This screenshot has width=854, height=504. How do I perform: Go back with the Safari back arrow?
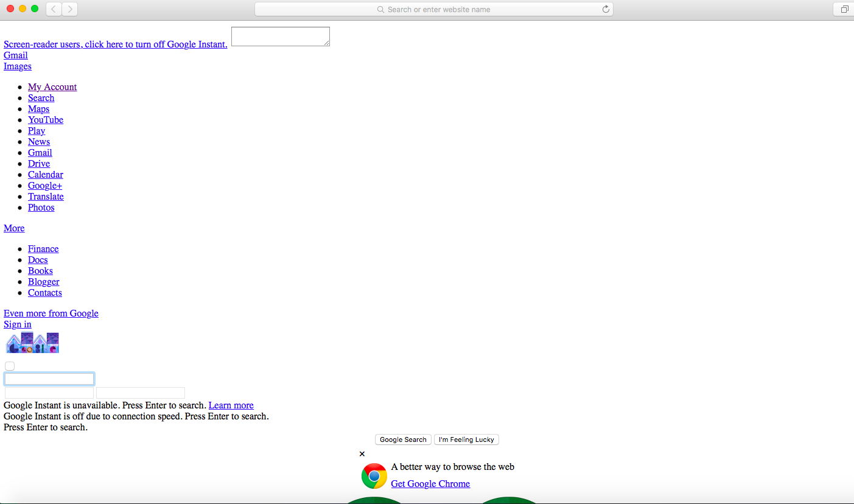[54, 9]
